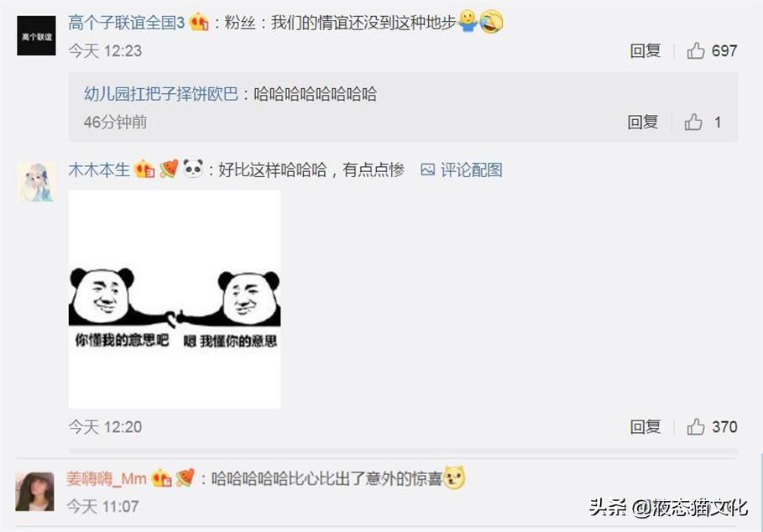The image size is (763, 532).
Task: Open 木木本生's anime avatar
Action: point(36,182)
